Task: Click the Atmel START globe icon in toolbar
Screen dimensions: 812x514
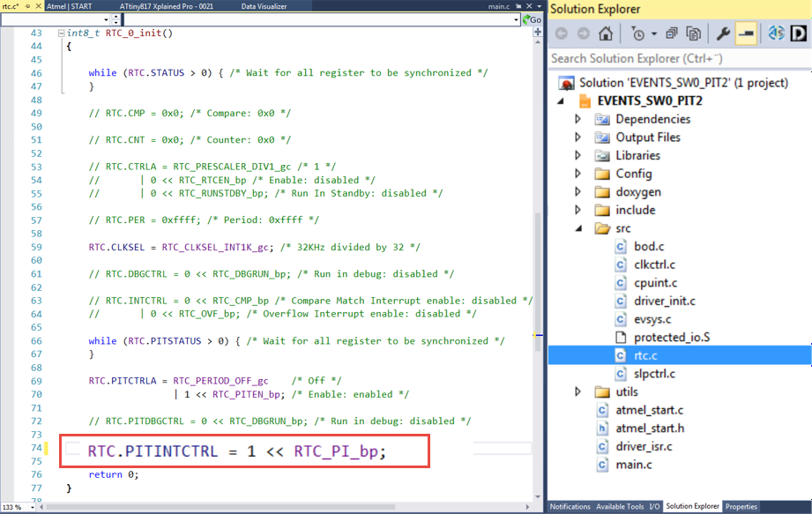Action: [x=776, y=34]
